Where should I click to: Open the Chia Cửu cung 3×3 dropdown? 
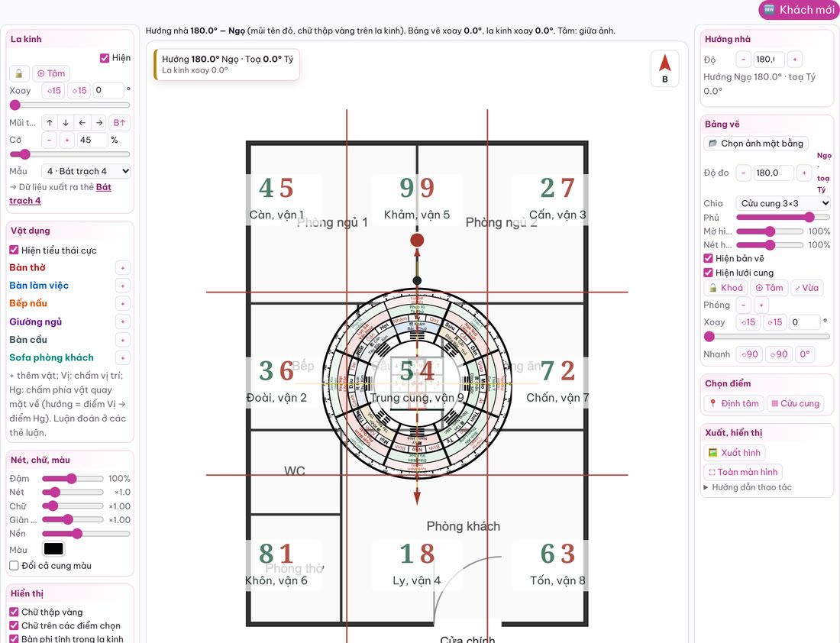(783, 203)
